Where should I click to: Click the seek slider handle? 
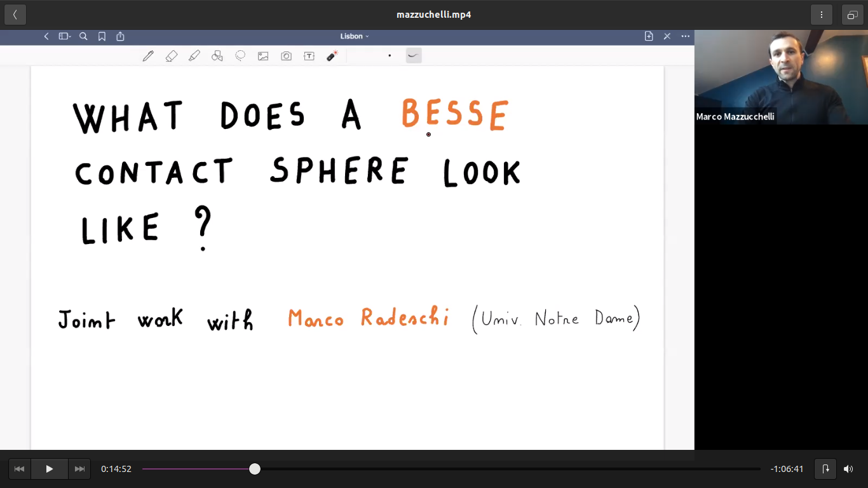coord(255,469)
